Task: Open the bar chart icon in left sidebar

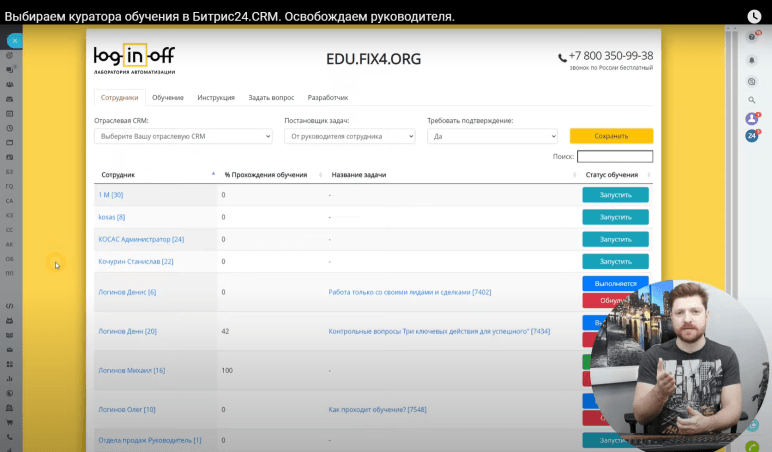Action: (x=9, y=379)
